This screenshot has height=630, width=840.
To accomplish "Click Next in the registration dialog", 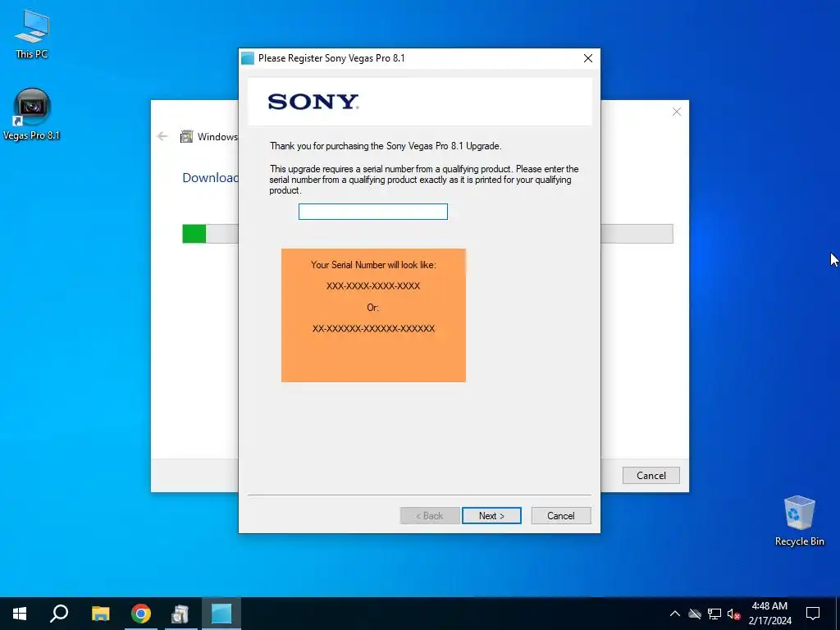I will click(491, 515).
